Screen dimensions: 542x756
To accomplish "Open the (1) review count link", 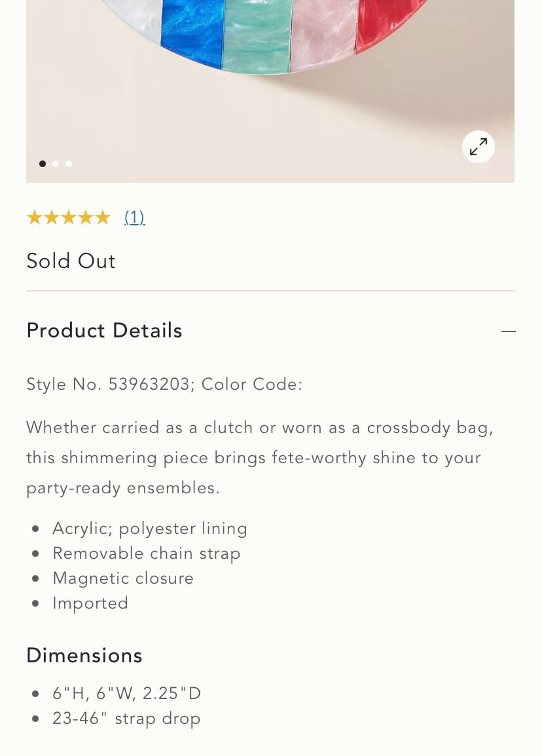I will (134, 217).
